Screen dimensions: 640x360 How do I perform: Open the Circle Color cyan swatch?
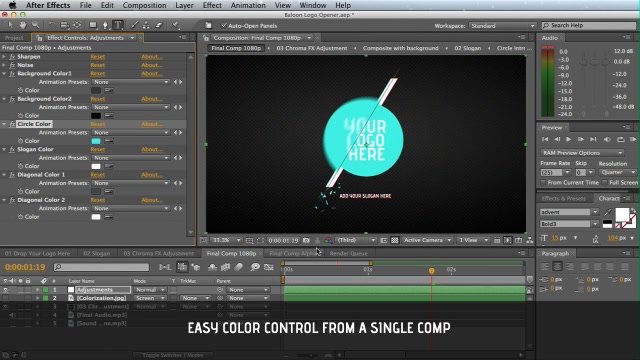pos(96,141)
